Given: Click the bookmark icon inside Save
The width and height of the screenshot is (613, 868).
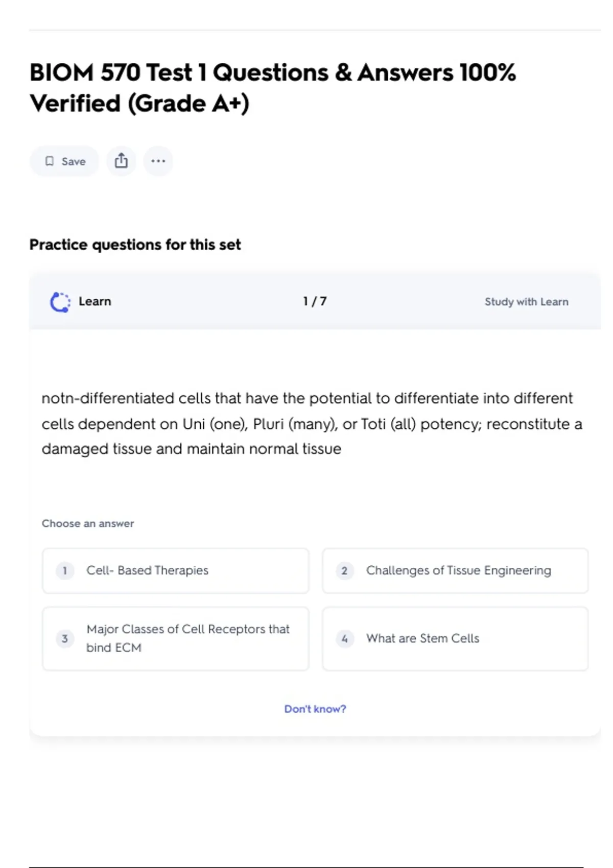Looking at the screenshot, I should [50, 161].
